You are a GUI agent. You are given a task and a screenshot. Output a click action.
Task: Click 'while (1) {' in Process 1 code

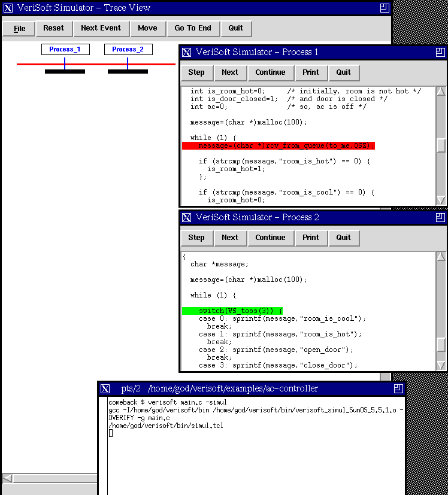point(213,138)
